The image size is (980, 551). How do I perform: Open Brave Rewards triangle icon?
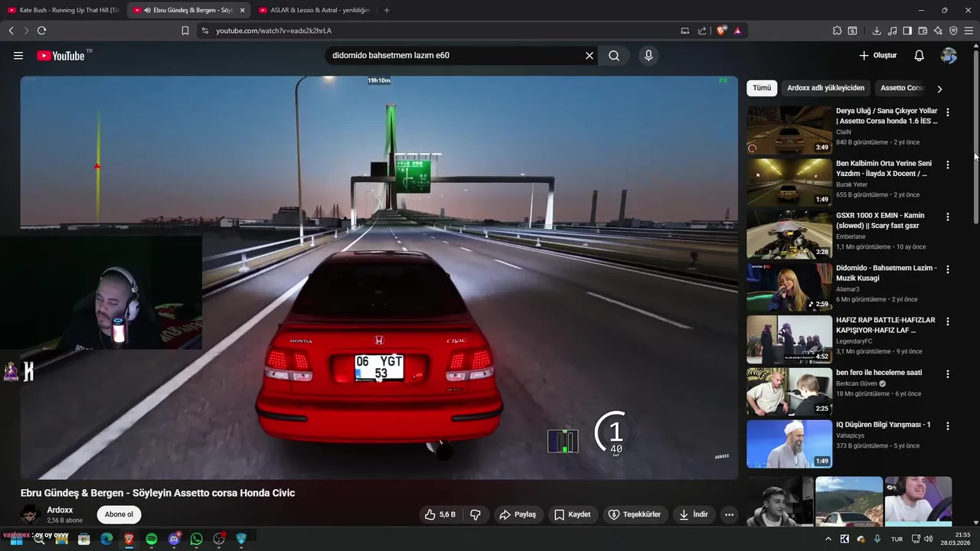pyautogui.click(x=737, y=31)
